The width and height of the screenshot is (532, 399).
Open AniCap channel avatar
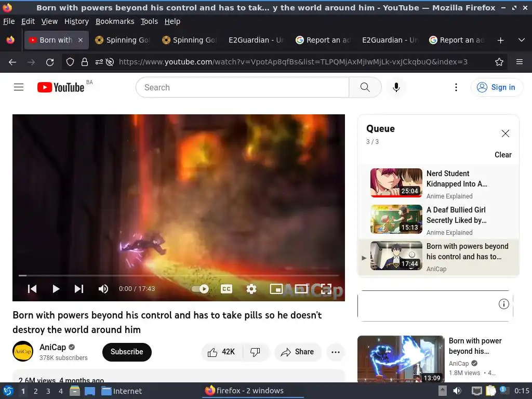coord(23,352)
